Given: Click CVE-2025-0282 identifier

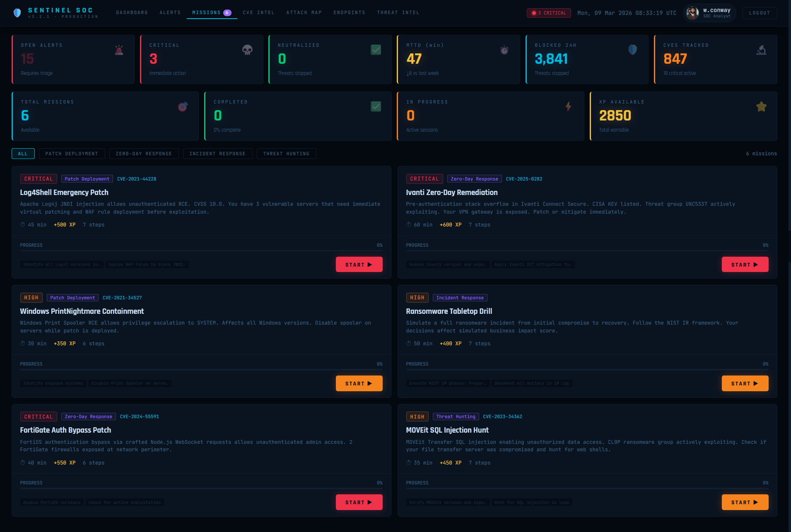Looking at the screenshot, I should (524, 179).
